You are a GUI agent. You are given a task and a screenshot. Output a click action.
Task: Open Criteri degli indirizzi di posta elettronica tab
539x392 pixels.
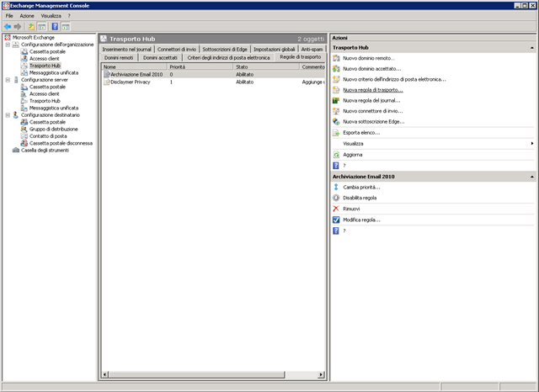pos(228,58)
